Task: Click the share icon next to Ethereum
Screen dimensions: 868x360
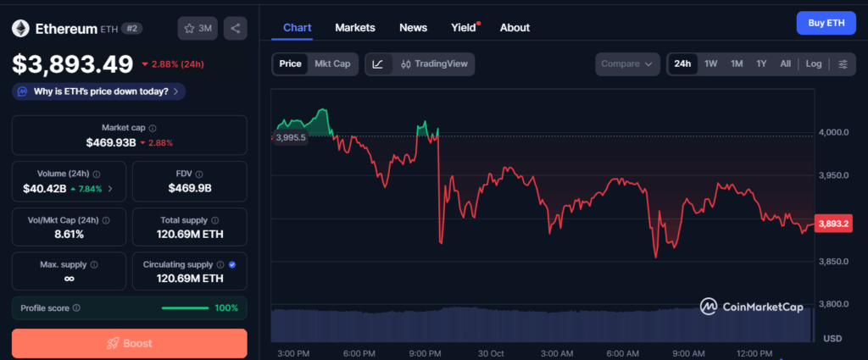Action: click(235, 28)
